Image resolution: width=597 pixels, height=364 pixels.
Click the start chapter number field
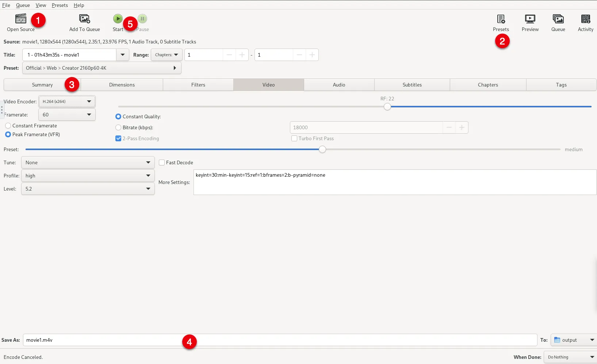click(x=204, y=55)
